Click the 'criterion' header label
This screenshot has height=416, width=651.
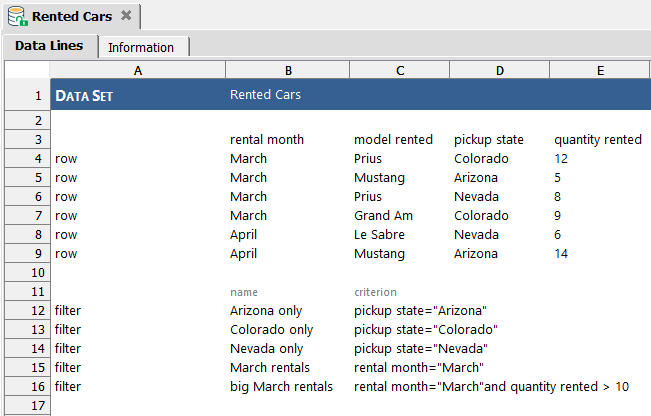(375, 292)
